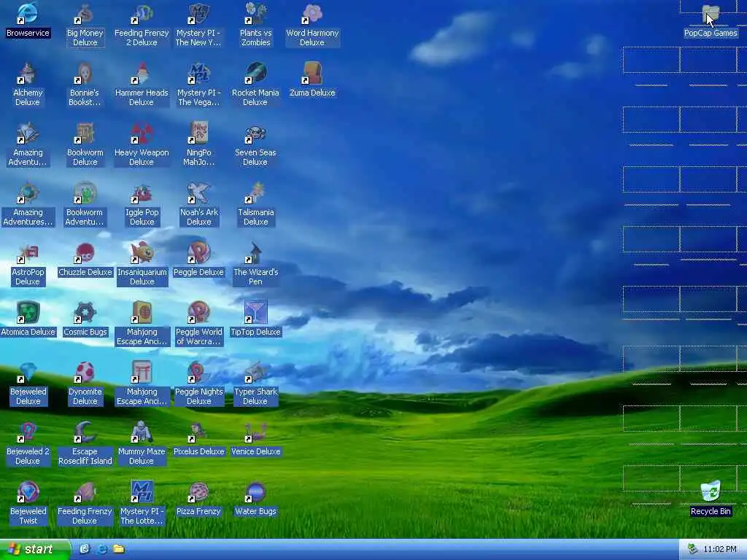This screenshot has height=560, width=747.
Task: Select the Peggle Deluxe icon
Action: click(x=198, y=260)
